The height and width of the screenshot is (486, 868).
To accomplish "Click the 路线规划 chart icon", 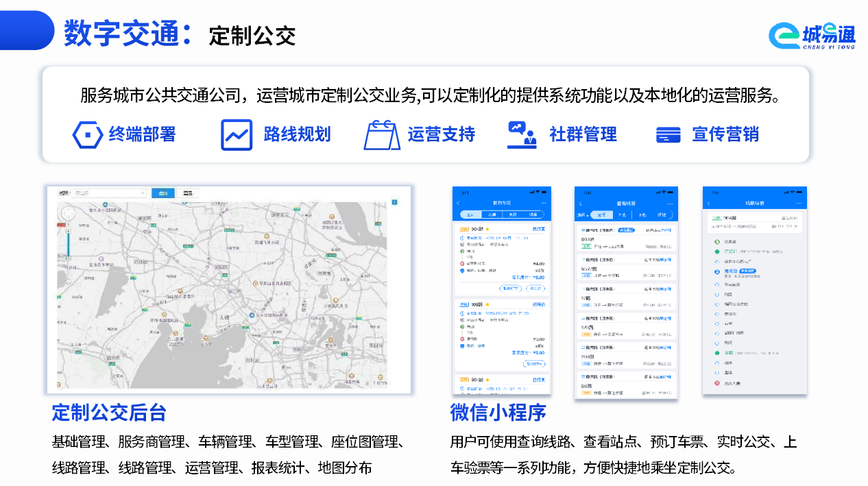I will [237, 134].
